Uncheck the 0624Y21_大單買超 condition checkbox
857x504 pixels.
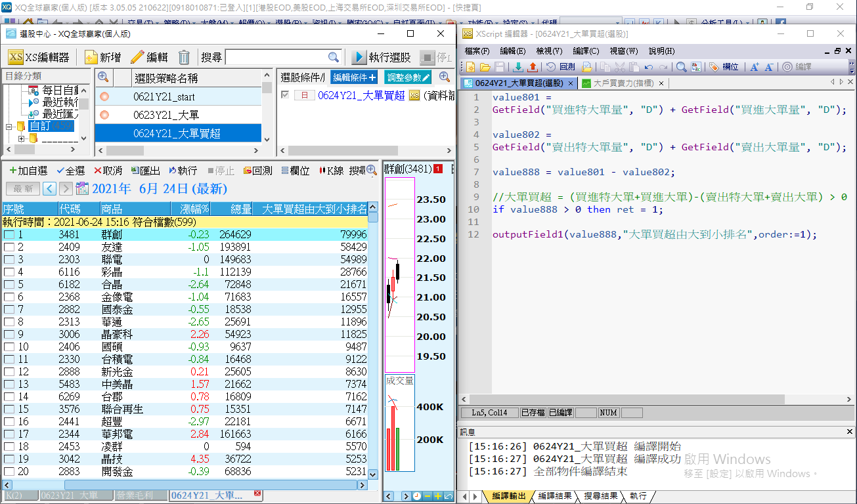[x=284, y=95]
